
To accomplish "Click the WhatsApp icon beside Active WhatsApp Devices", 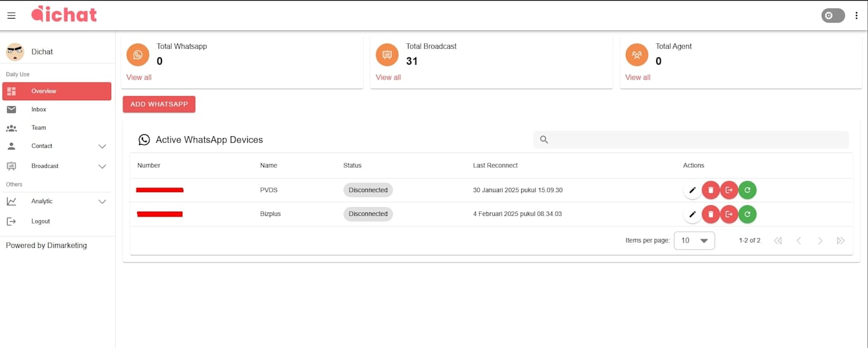I will (x=144, y=140).
